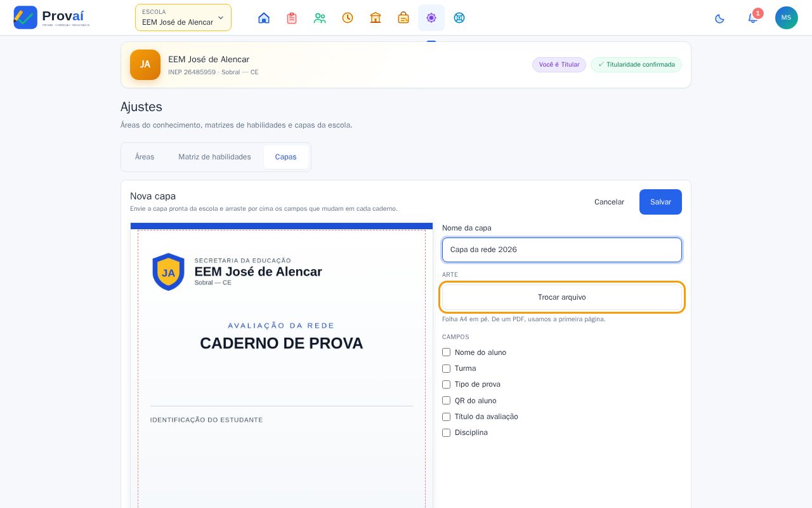Image resolution: width=812 pixels, height=508 pixels.
Task: Toggle dark mode moon icon
Action: pos(719,18)
